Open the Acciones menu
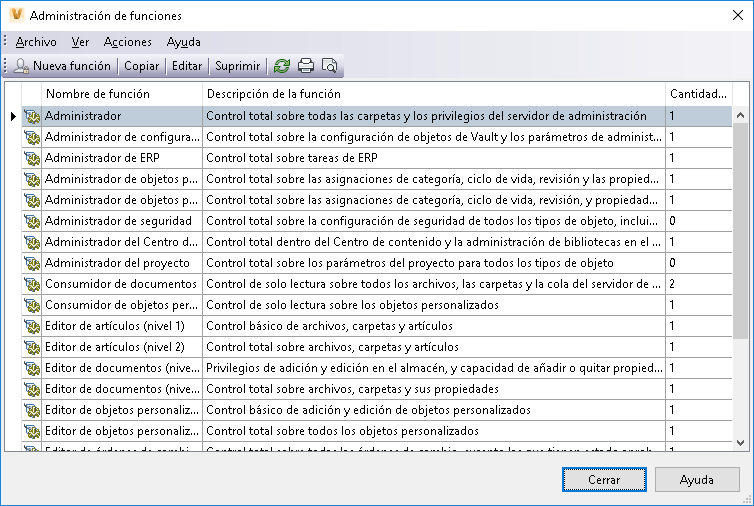The image size is (754, 506). [x=128, y=42]
